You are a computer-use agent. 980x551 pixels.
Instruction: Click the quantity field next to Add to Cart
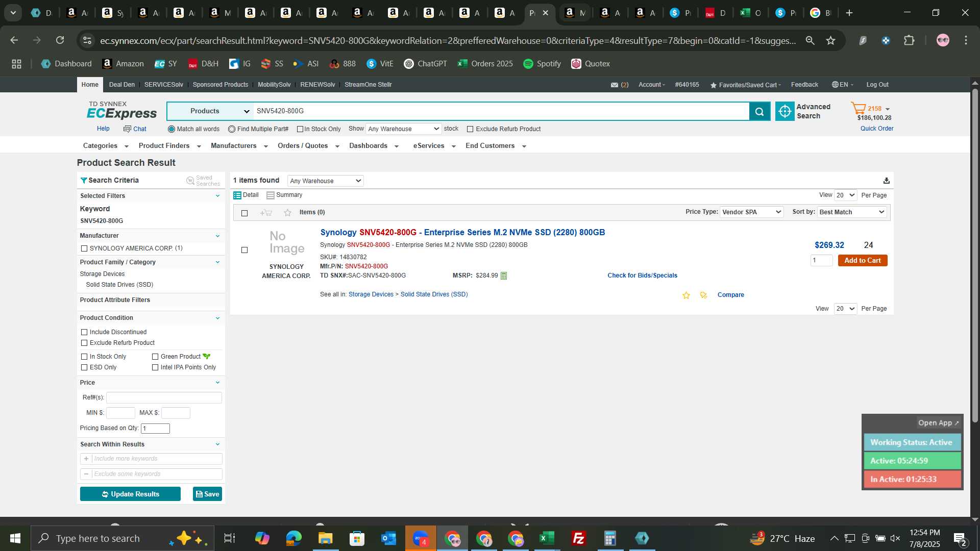pos(822,261)
